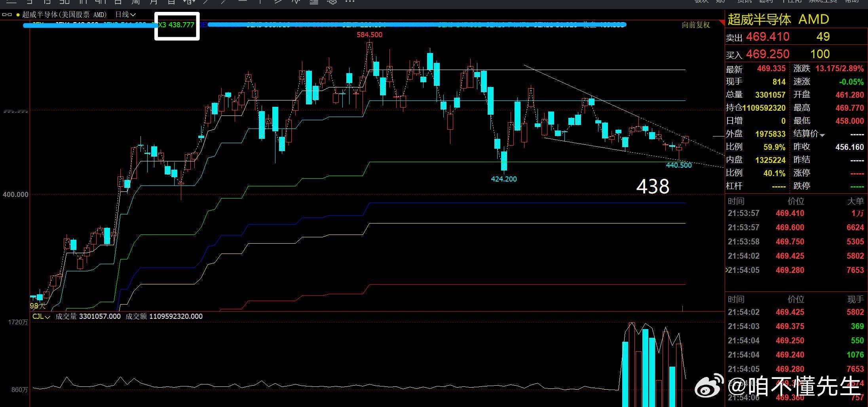Image resolution: width=868 pixels, height=407 pixels.
Task: Click the ask volume 49
Action: [x=823, y=37]
